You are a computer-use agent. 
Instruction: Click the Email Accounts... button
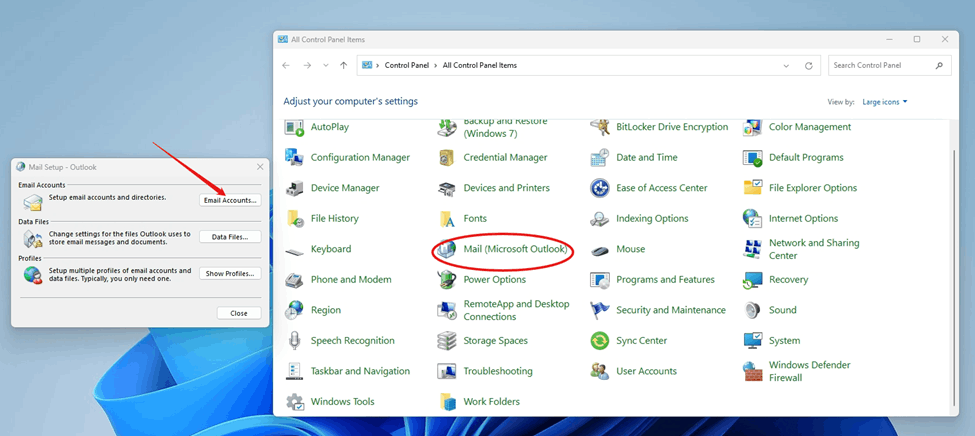(x=230, y=200)
